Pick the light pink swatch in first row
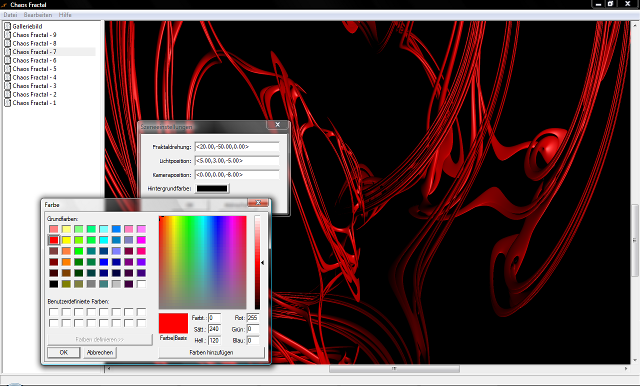Viewport: 640px width, 386px height. coord(129,229)
